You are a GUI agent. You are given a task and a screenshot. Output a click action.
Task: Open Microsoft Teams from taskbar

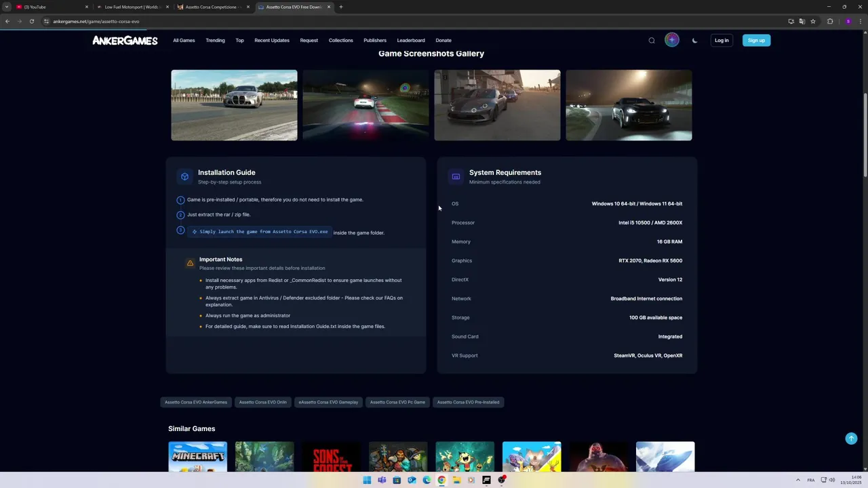pos(382,480)
